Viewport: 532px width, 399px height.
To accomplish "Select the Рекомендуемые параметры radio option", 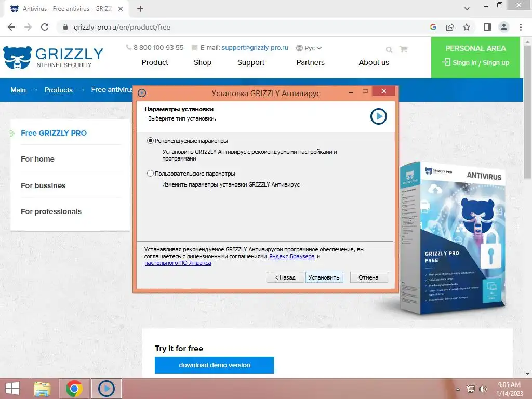I will tap(150, 140).
